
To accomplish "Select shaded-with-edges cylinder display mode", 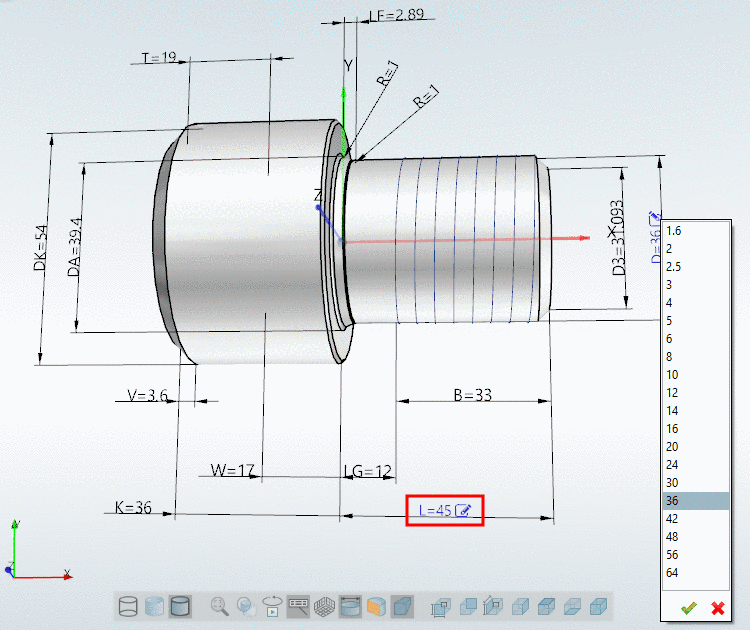I will (180, 607).
